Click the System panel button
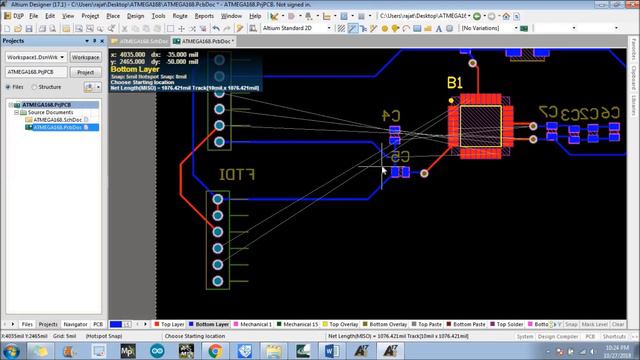The height and width of the screenshot is (360, 640). 524,337
